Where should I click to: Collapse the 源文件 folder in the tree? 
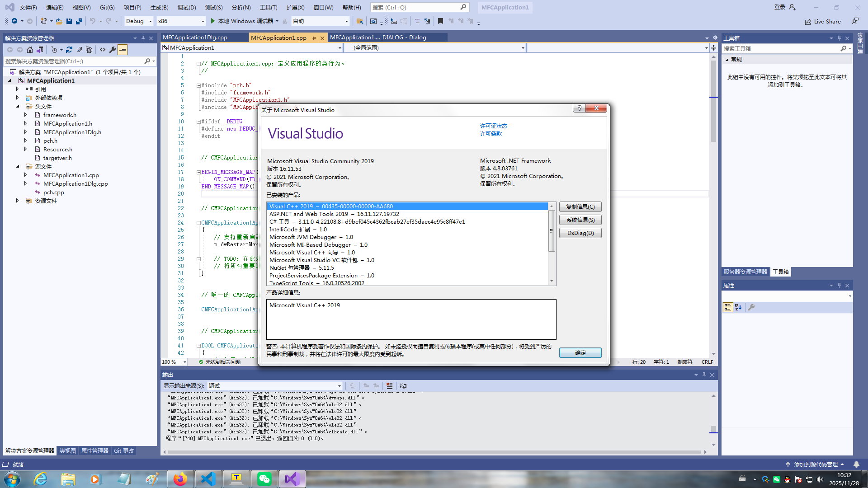click(18, 167)
